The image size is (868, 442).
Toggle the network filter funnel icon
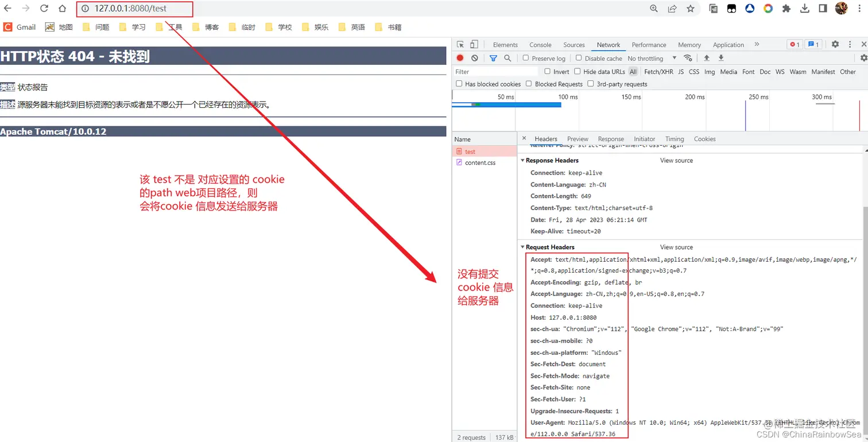493,58
